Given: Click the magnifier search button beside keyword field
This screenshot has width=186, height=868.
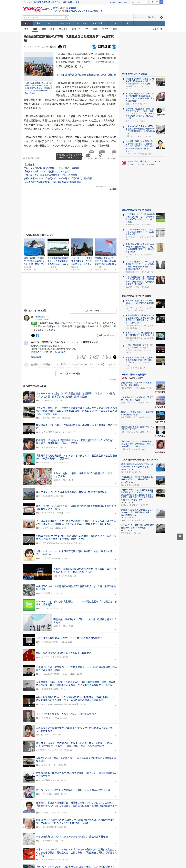Looking at the screenshot, I should pyautogui.click(x=66, y=17).
